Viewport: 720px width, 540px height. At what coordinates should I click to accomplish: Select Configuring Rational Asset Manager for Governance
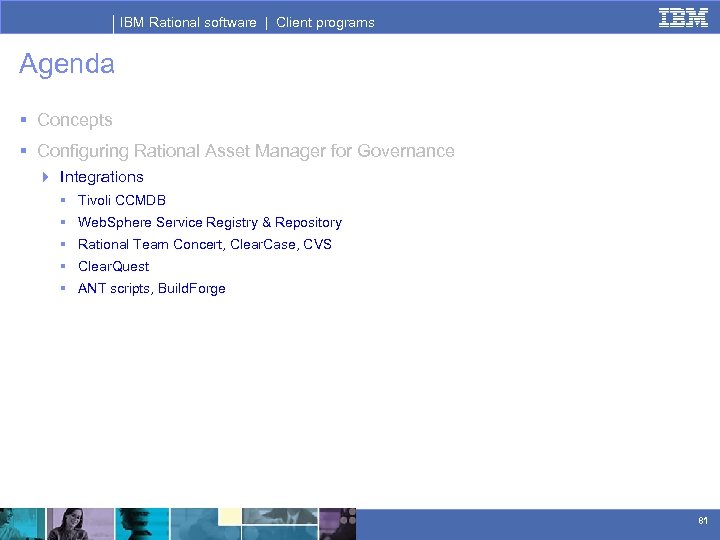coord(246,151)
